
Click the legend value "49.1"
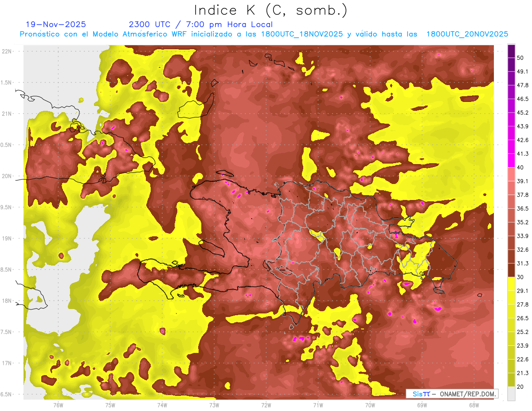point(523,71)
